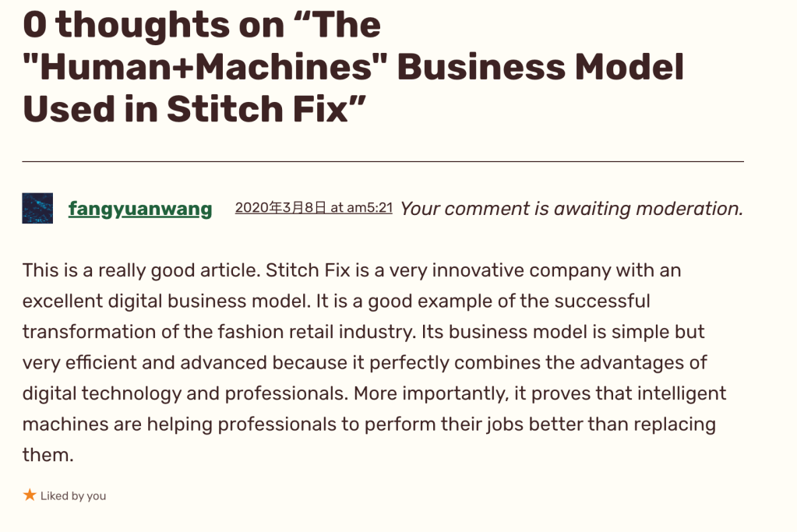Click the "Used in Stitch Fix" heading line
797x532 pixels.
tap(195, 109)
